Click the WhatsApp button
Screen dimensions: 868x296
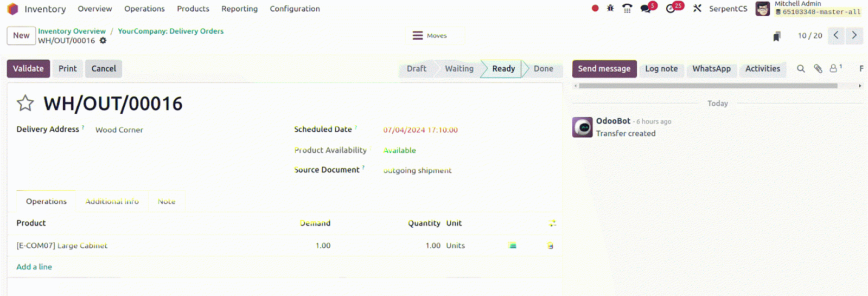tap(711, 69)
